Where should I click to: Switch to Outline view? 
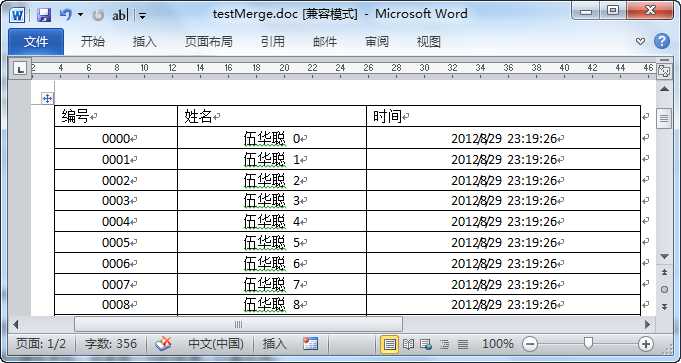[x=444, y=345]
